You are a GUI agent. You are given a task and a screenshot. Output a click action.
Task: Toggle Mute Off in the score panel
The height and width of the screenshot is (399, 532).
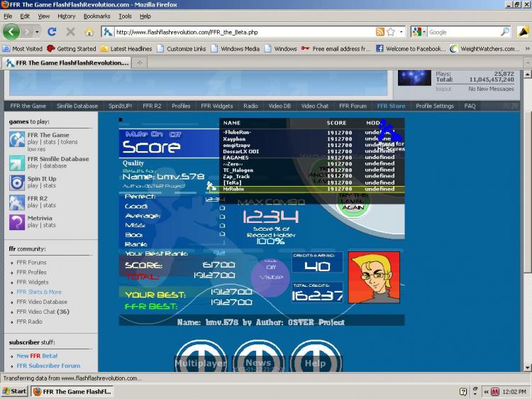pyautogui.click(x=174, y=134)
